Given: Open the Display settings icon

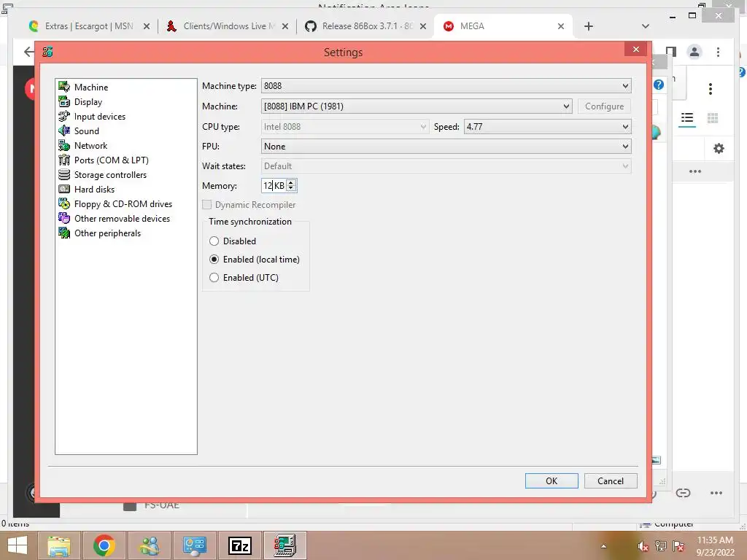Looking at the screenshot, I should pos(64,101).
